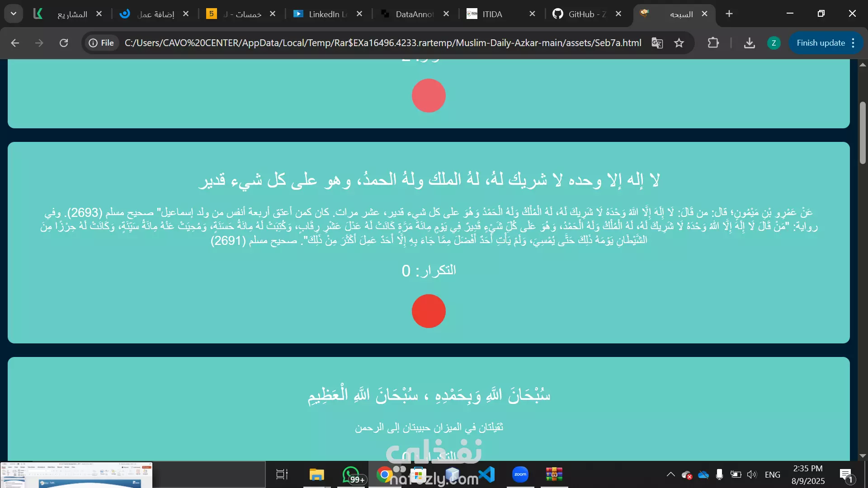This screenshot has width=868, height=488.
Task: Open Microsoft Store from taskbar
Action: coord(419,474)
